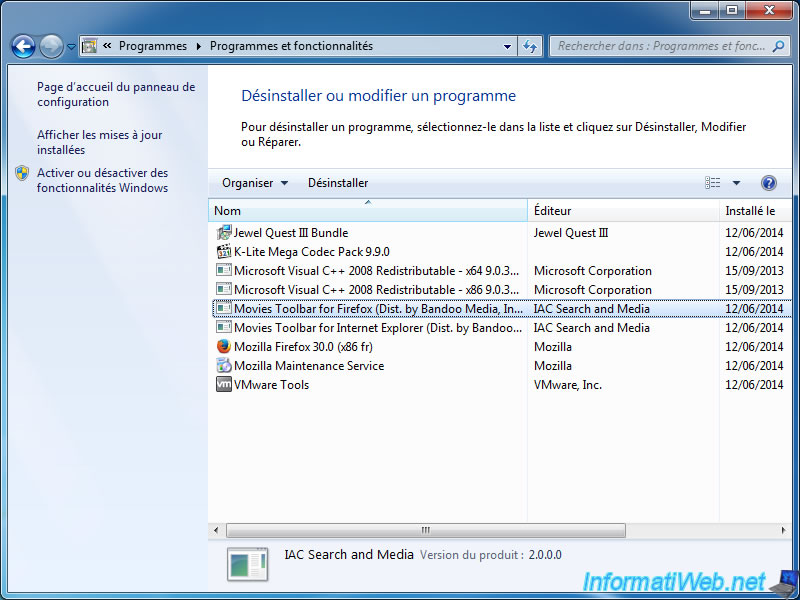Click the shield icon beside Windows features link

[22, 173]
